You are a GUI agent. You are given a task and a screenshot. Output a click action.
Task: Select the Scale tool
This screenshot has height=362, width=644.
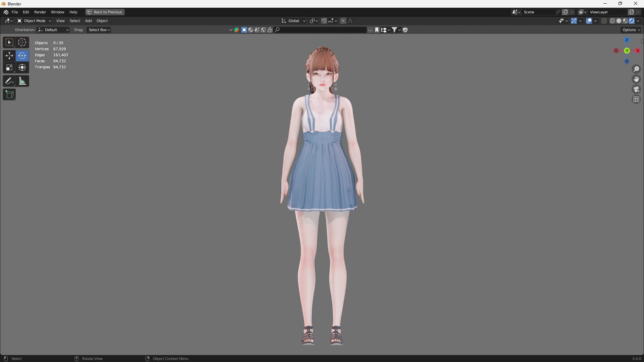click(x=9, y=68)
